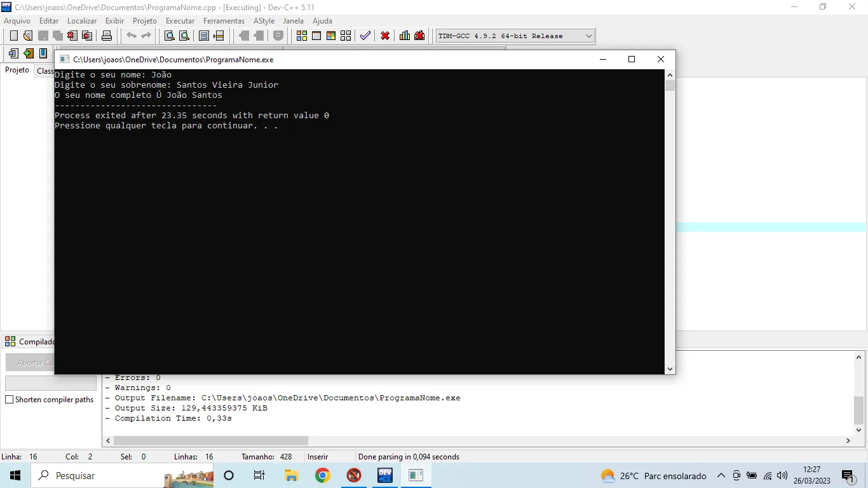Image resolution: width=868 pixels, height=488 pixels.
Task: Click the New file toolbar icon
Action: [x=13, y=36]
